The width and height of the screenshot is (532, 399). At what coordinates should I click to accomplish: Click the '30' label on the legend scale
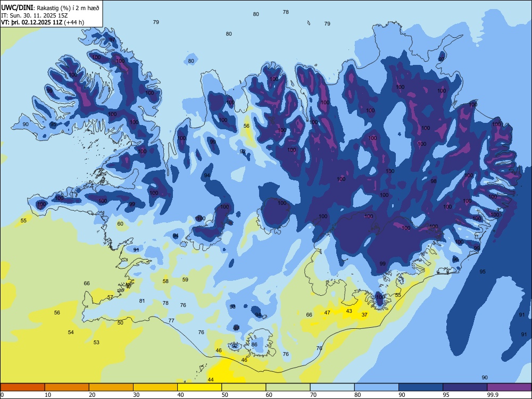[136, 395]
